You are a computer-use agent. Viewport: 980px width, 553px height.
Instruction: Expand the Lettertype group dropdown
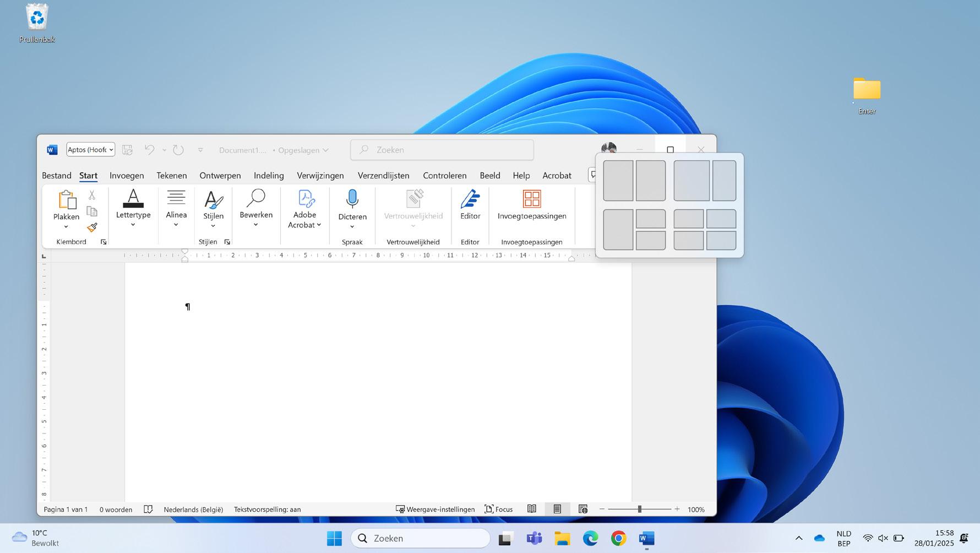133,225
